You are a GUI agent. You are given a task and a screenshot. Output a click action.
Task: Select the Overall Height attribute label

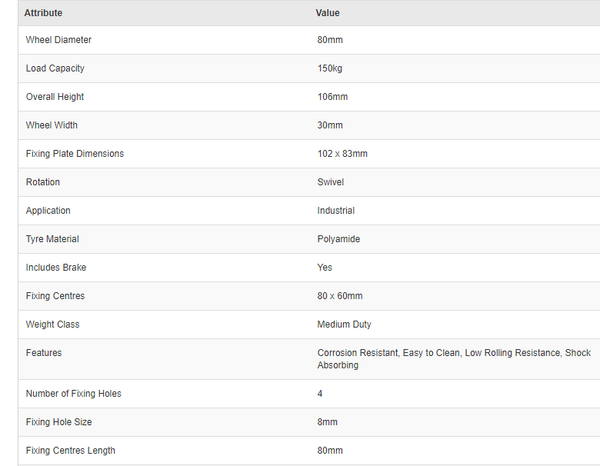pyautogui.click(x=54, y=97)
